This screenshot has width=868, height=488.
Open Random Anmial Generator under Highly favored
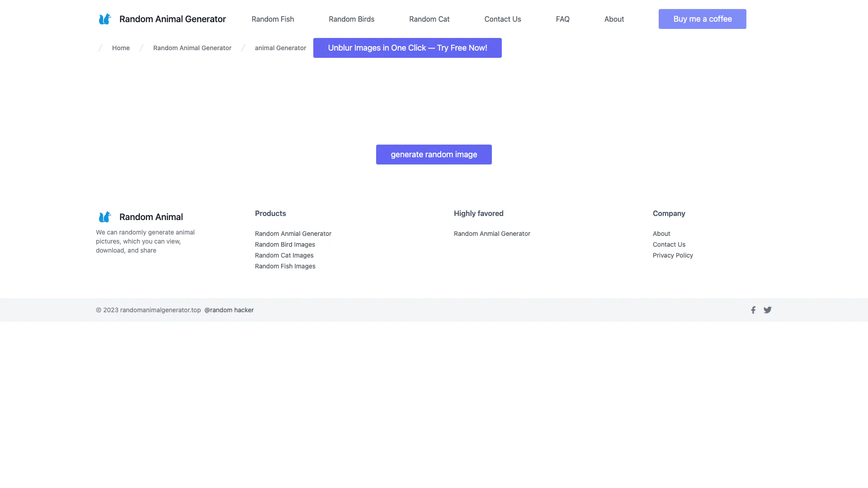pos(492,234)
